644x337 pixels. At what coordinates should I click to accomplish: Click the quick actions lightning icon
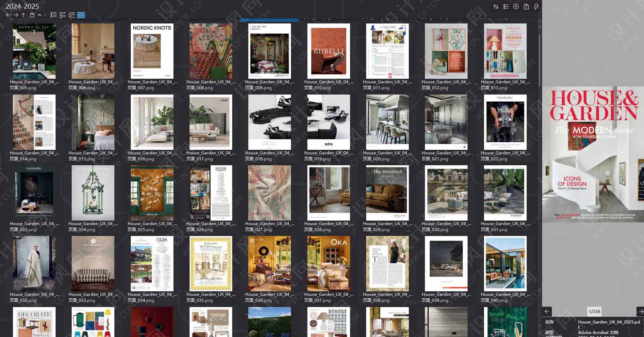[x=536, y=6]
